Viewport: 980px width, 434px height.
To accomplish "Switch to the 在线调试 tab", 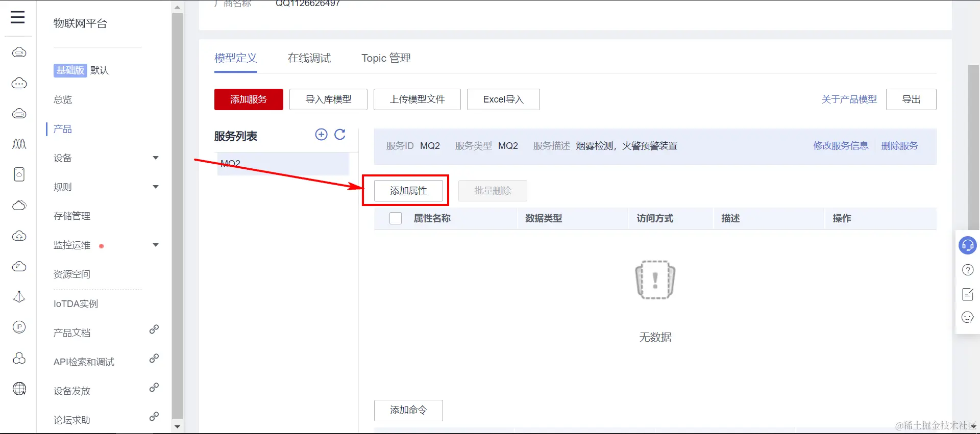I will (x=309, y=58).
